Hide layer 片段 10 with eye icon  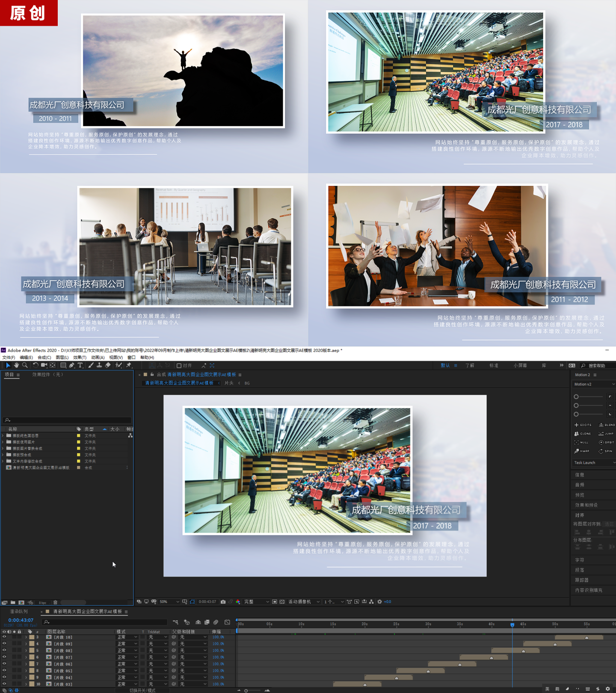(4, 637)
